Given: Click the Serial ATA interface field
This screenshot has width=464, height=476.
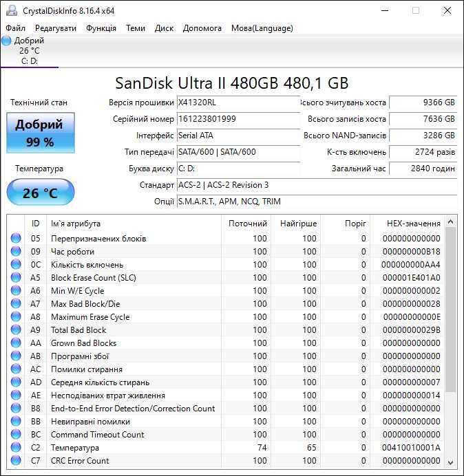Looking at the screenshot, I should tap(238, 136).
